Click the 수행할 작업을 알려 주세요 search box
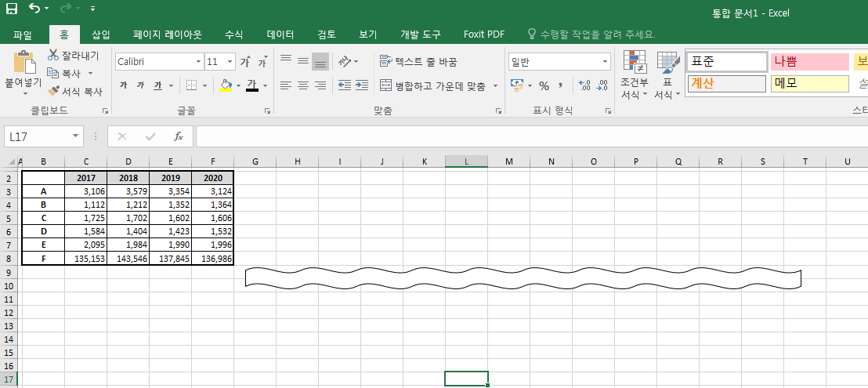The width and height of the screenshot is (868, 388). (591, 34)
